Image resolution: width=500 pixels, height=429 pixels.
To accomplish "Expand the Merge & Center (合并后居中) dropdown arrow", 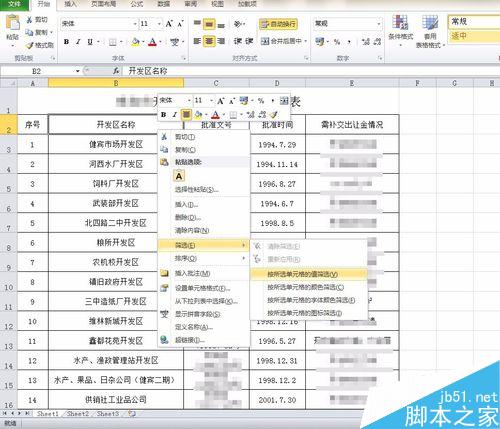I will [x=306, y=41].
